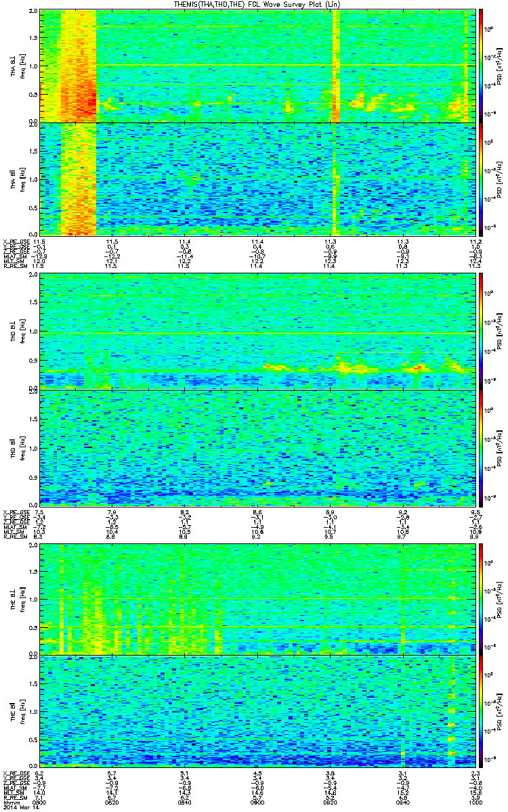Click X_RE_GSE row label under THA panels
This screenshot has height=812, width=508.
[x=16, y=242]
